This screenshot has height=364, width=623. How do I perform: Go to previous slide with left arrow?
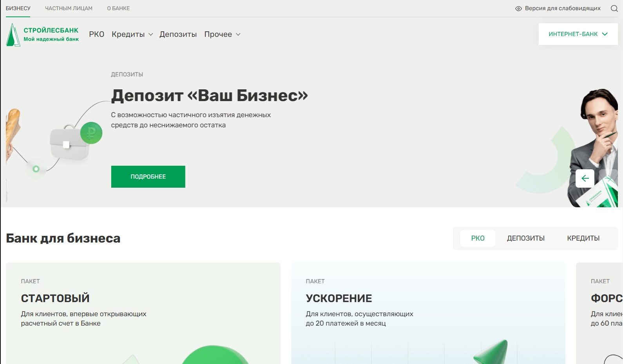pyautogui.click(x=585, y=178)
